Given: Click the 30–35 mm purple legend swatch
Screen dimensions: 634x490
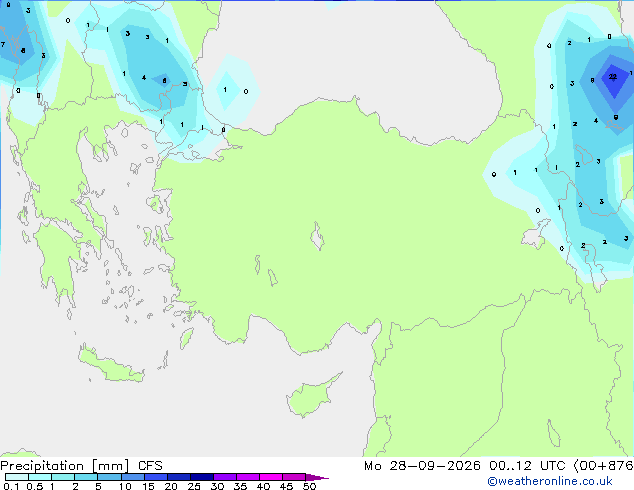Looking at the screenshot, I should pyautogui.click(x=225, y=477).
